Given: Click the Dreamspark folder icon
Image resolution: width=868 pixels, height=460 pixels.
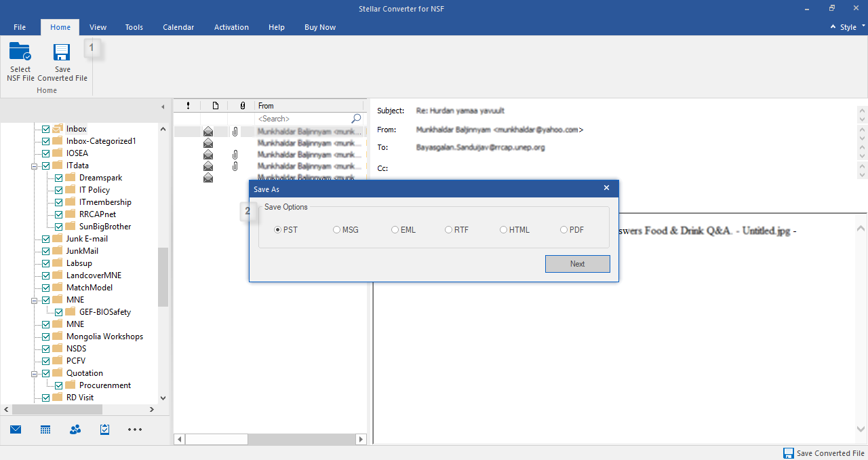Looking at the screenshot, I should click(x=71, y=178).
